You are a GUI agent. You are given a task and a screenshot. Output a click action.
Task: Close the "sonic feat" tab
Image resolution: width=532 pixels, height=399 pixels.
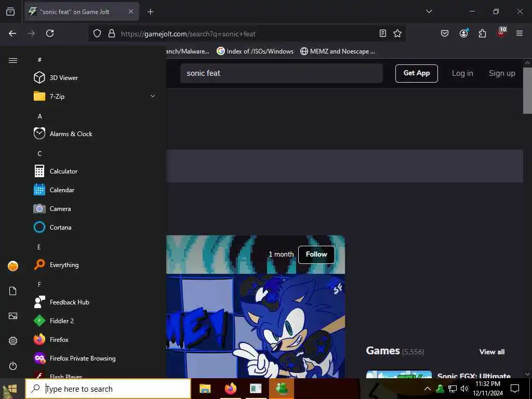(131, 11)
